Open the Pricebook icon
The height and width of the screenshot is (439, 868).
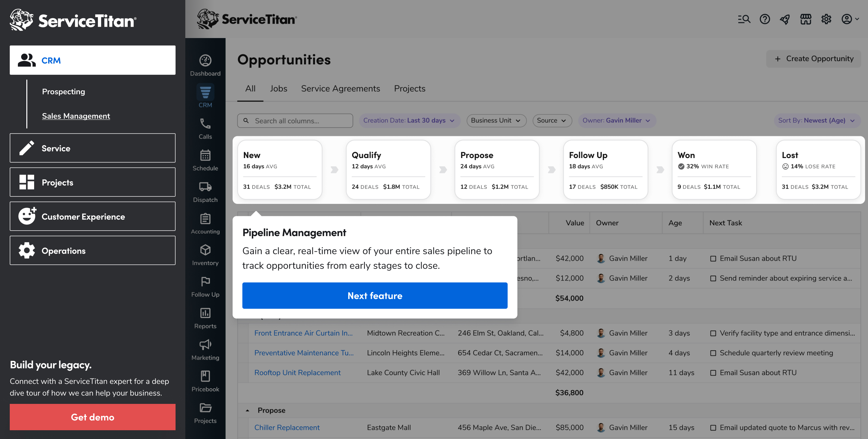pyautogui.click(x=205, y=376)
